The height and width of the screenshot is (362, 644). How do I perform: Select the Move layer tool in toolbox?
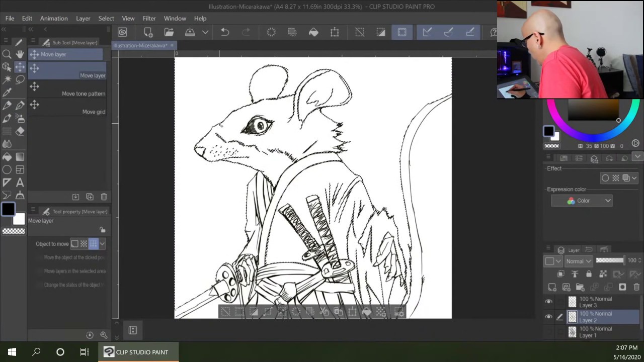20,67
